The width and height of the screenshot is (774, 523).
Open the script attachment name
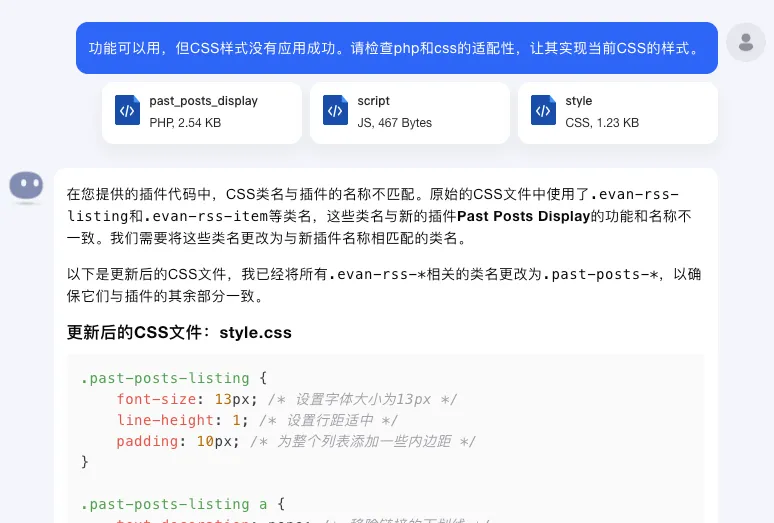[373, 101]
